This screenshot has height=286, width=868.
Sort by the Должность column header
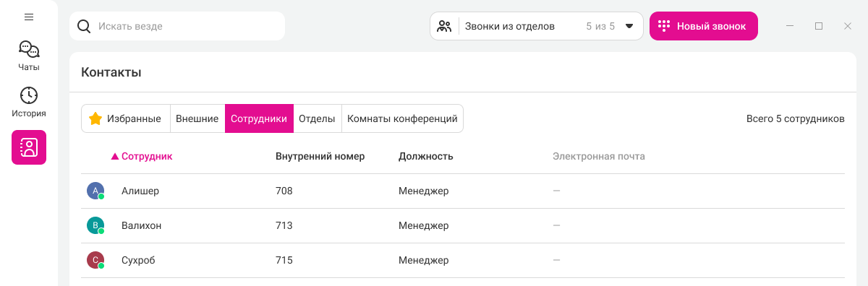click(x=426, y=156)
